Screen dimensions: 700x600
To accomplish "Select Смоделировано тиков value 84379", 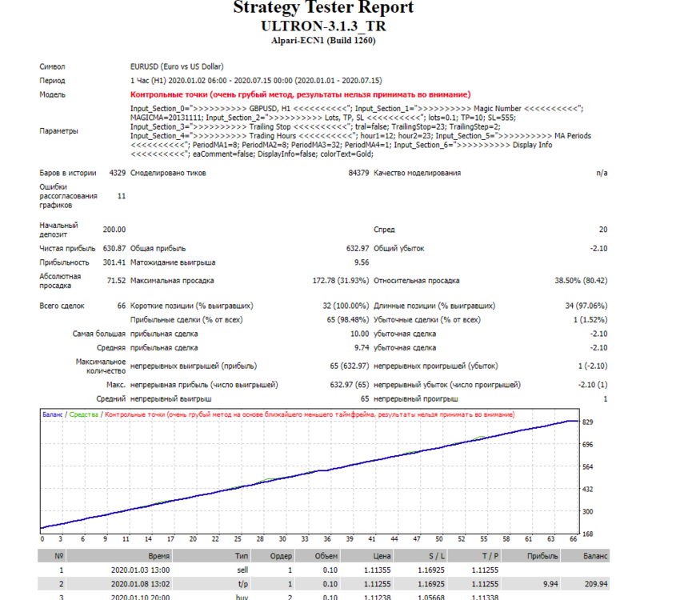I will click(x=358, y=173).
